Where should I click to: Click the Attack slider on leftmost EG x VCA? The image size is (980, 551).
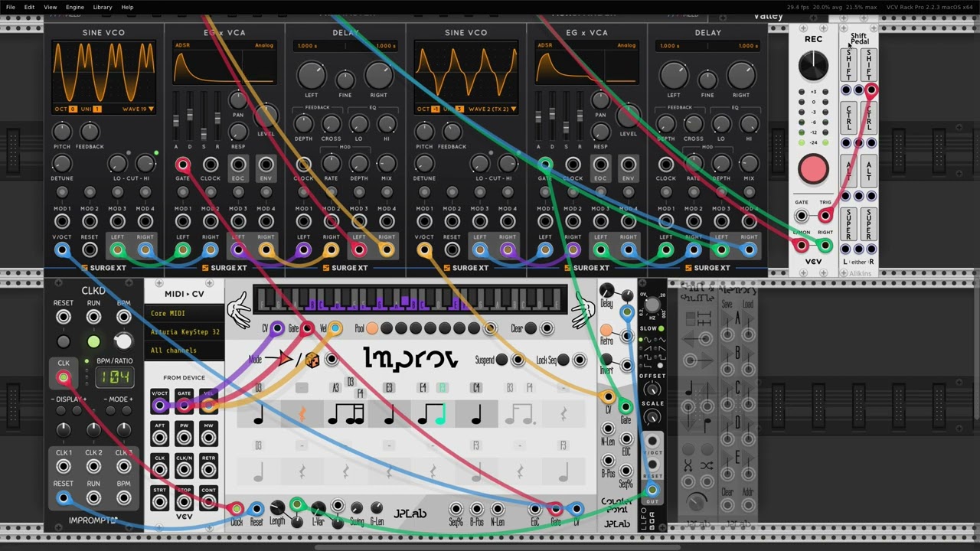coord(176,115)
